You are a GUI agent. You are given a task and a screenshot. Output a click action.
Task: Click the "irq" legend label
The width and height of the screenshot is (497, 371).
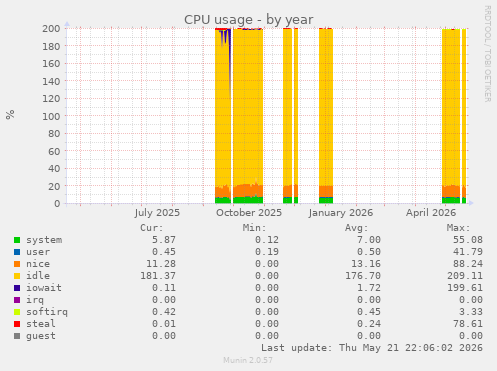tap(35, 300)
